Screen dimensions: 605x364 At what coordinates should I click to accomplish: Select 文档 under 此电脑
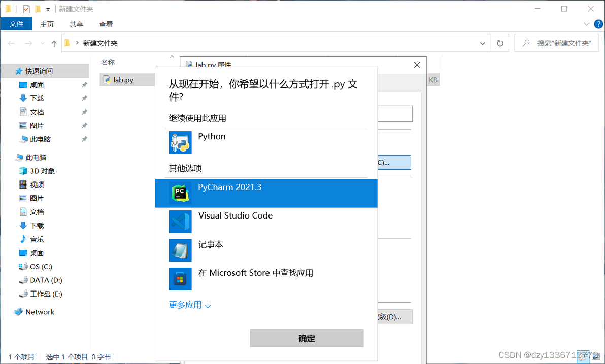coord(37,212)
